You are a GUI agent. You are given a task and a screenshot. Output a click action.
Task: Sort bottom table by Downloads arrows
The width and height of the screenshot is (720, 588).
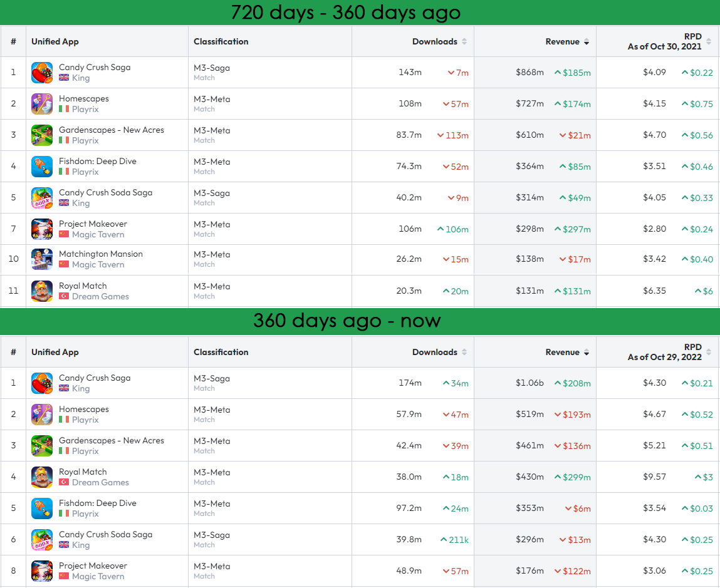pos(464,352)
